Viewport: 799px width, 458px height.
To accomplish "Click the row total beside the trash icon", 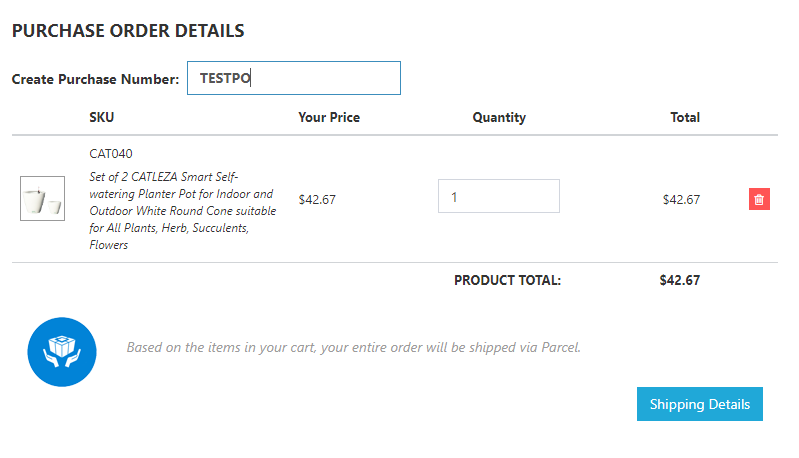I will coord(681,199).
